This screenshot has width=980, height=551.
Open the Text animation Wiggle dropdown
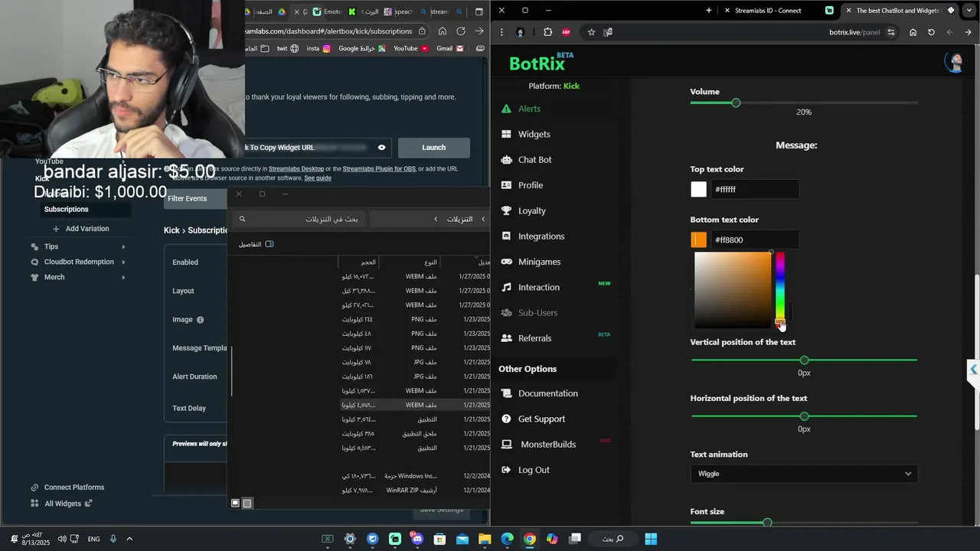coord(804,474)
